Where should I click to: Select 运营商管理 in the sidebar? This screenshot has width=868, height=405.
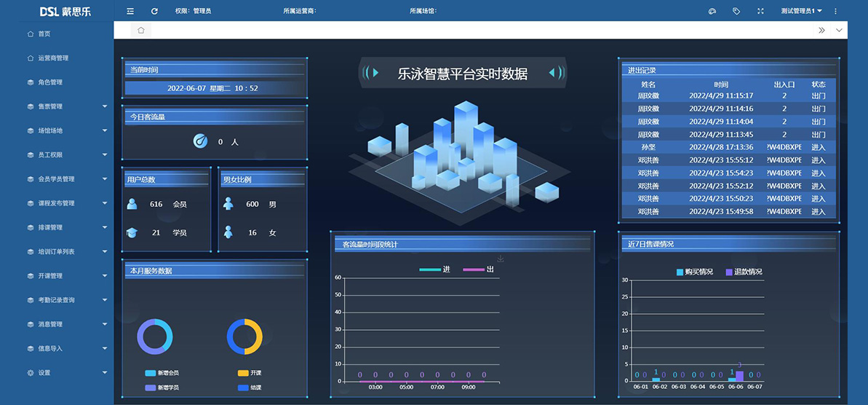[x=52, y=58]
